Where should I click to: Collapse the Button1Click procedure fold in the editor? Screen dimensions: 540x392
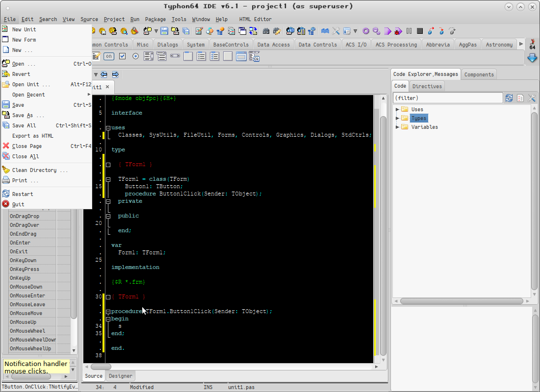tap(108, 312)
